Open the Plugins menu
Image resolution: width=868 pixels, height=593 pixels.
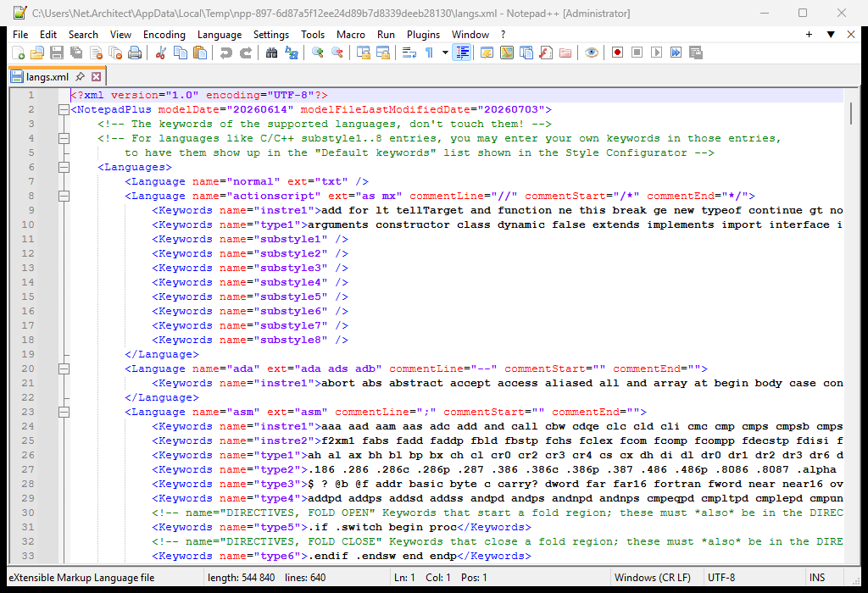tap(423, 34)
